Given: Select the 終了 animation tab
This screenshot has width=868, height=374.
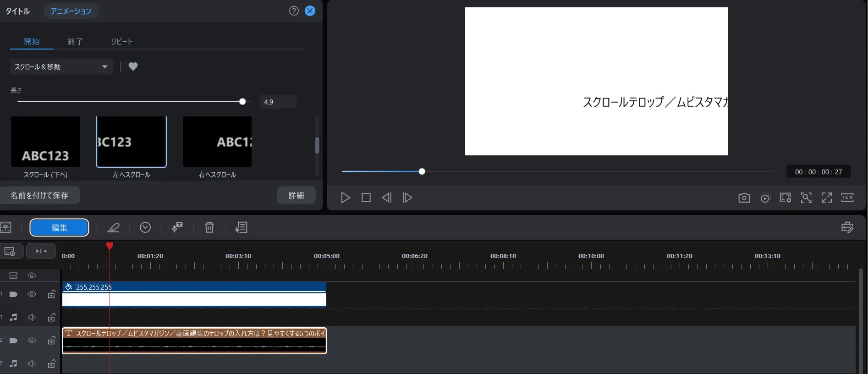Looking at the screenshot, I should [x=75, y=42].
